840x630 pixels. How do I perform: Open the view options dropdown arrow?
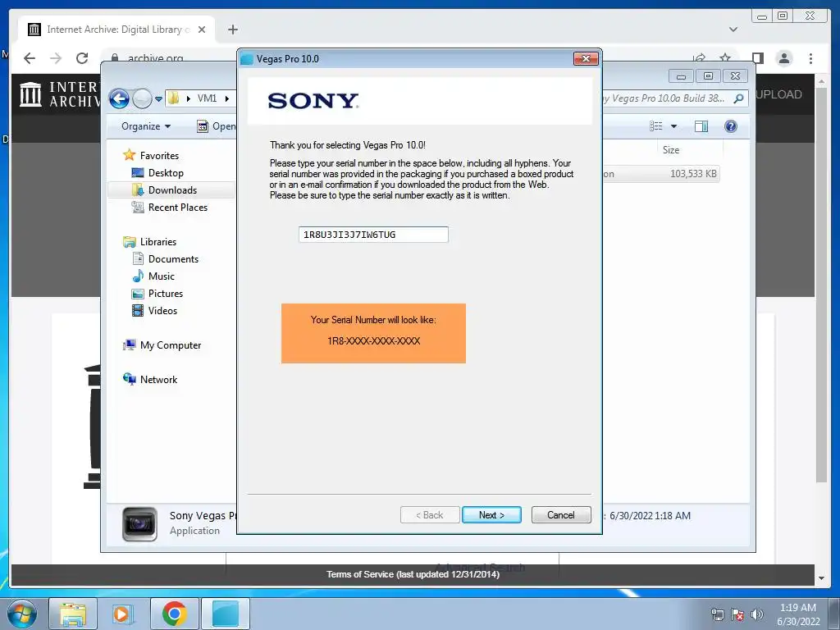pos(674,126)
